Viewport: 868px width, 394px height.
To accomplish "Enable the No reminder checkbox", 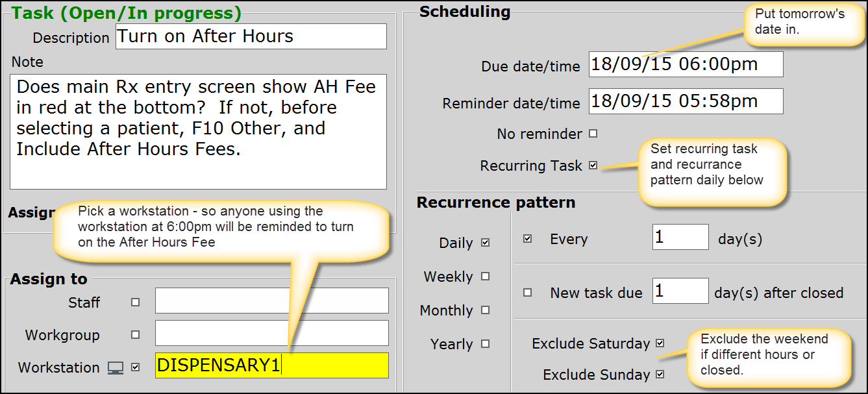I will (x=593, y=134).
